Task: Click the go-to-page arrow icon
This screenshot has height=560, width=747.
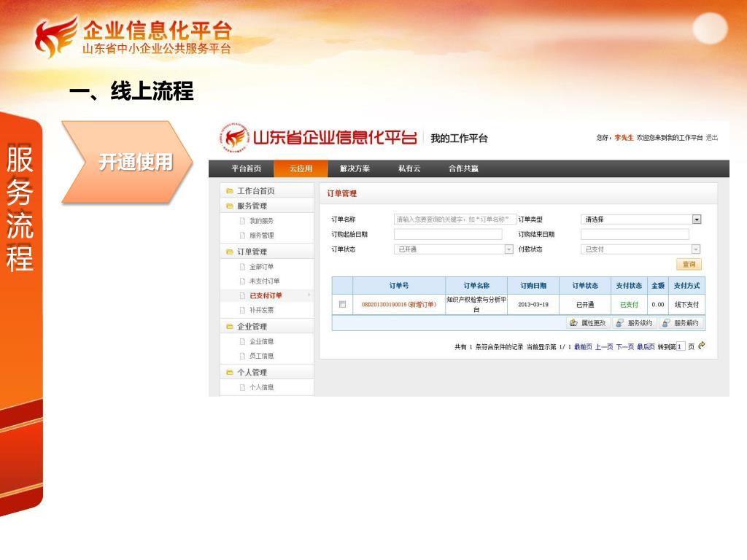Action: coord(701,346)
